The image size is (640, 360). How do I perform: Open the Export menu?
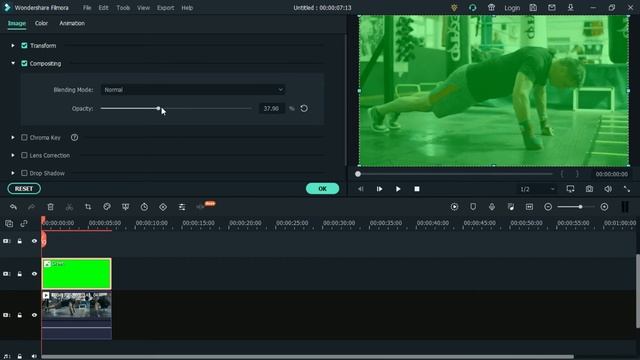click(x=165, y=8)
